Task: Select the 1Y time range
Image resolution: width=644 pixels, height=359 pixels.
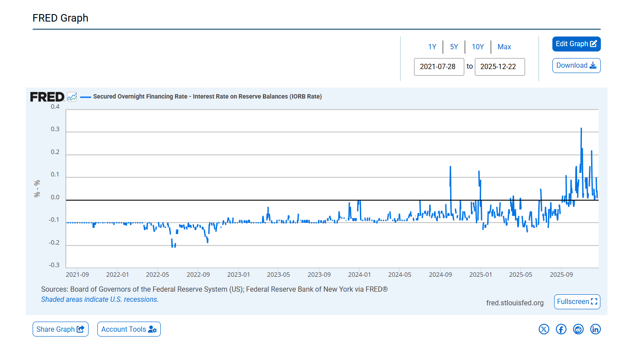Action: tap(432, 47)
